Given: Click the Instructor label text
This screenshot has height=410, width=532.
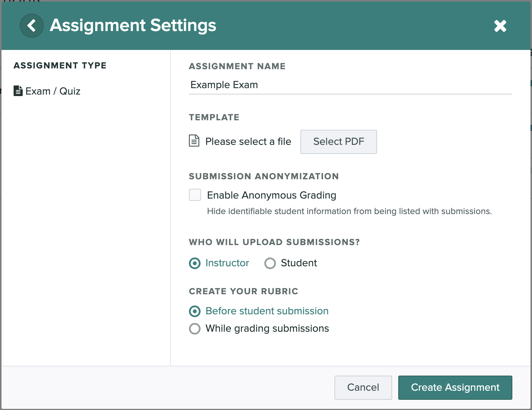Looking at the screenshot, I should click(x=227, y=263).
